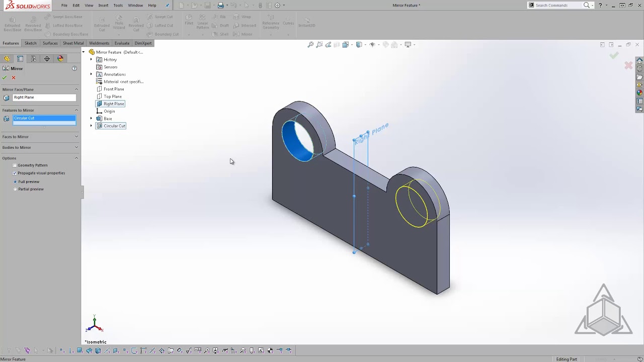Expand History tree node
This screenshot has width=644, height=362.
click(92, 59)
